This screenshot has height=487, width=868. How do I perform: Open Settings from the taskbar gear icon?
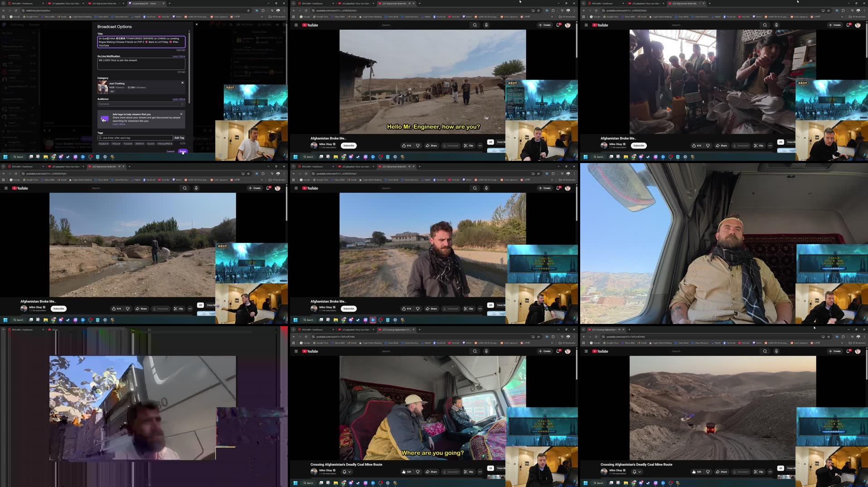(x=105, y=157)
